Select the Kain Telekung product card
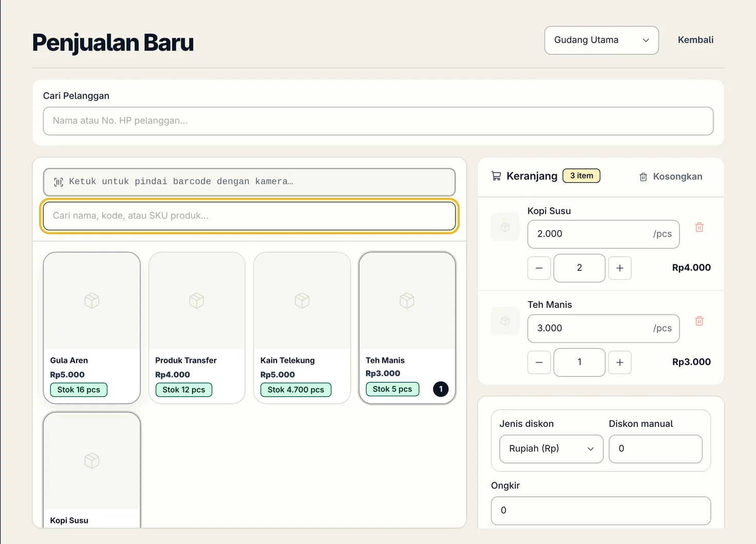Screen dimensions: 756x544 click(x=302, y=327)
